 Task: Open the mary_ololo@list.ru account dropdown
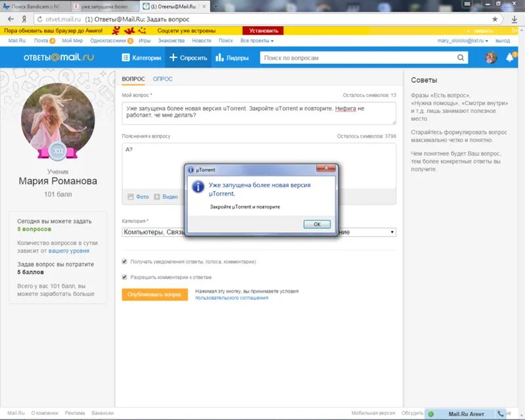pos(463,41)
